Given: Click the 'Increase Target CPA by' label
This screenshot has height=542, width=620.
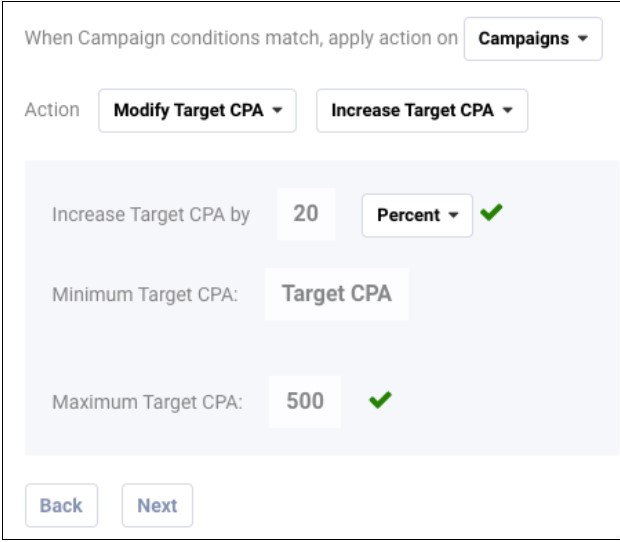Looking at the screenshot, I should tap(150, 215).
